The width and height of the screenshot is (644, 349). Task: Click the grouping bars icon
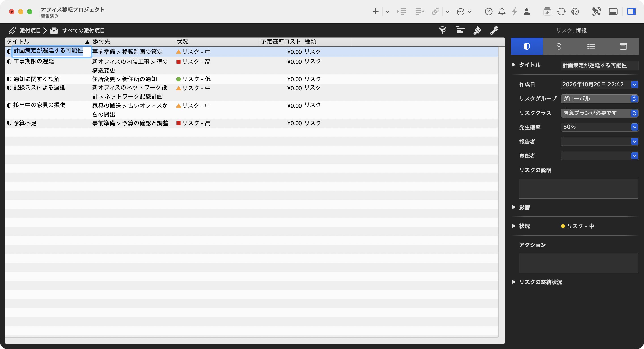pos(460,30)
